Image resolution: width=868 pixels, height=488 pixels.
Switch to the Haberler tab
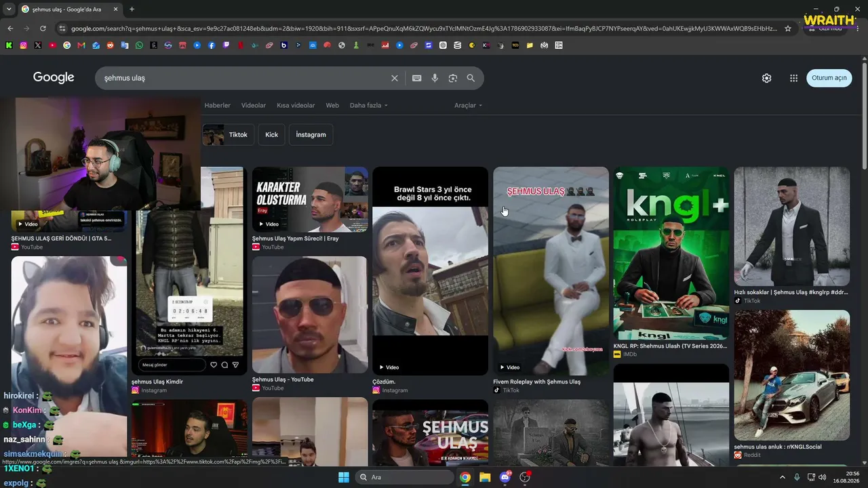coord(218,106)
